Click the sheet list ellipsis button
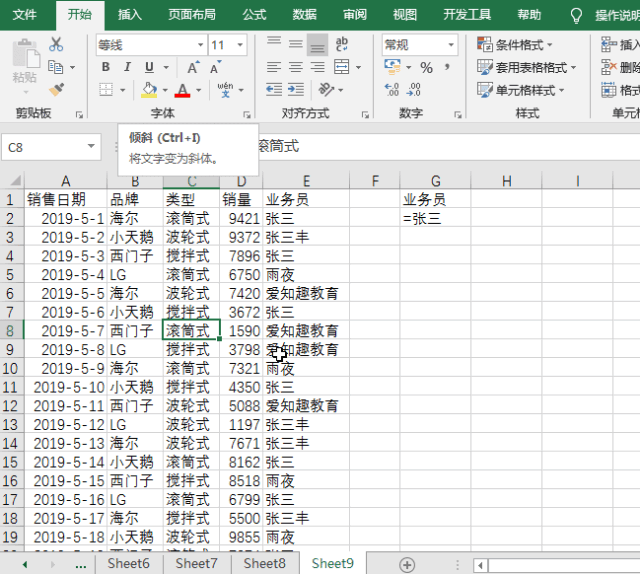This screenshot has height=574, width=640. (81, 565)
